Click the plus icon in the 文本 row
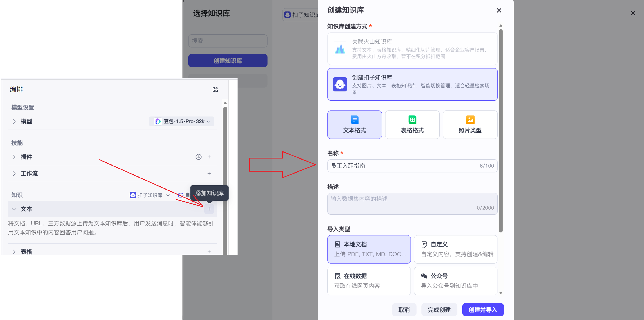The image size is (644, 320). (x=209, y=209)
